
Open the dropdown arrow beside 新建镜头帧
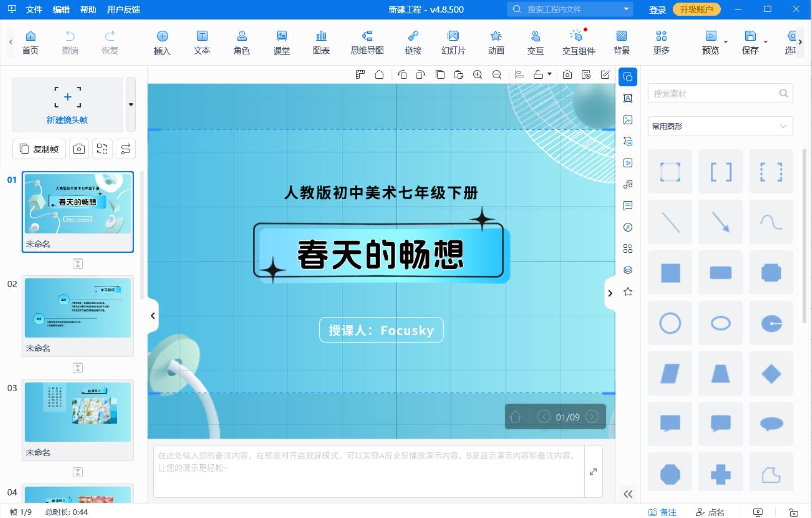(131, 105)
